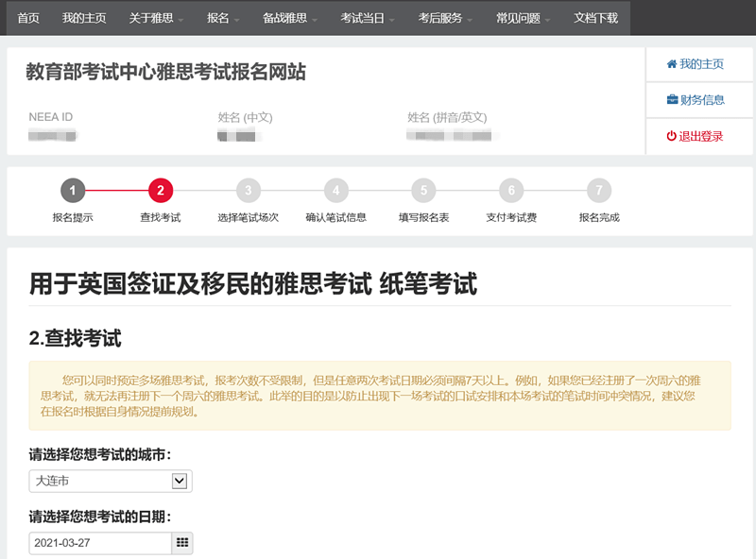Expand the 考试当日 navigation menu

(x=368, y=18)
